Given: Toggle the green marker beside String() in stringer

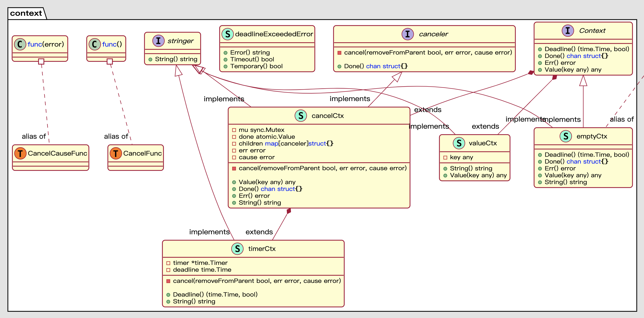Looking at the screenshot, I should tap(150, 59).
